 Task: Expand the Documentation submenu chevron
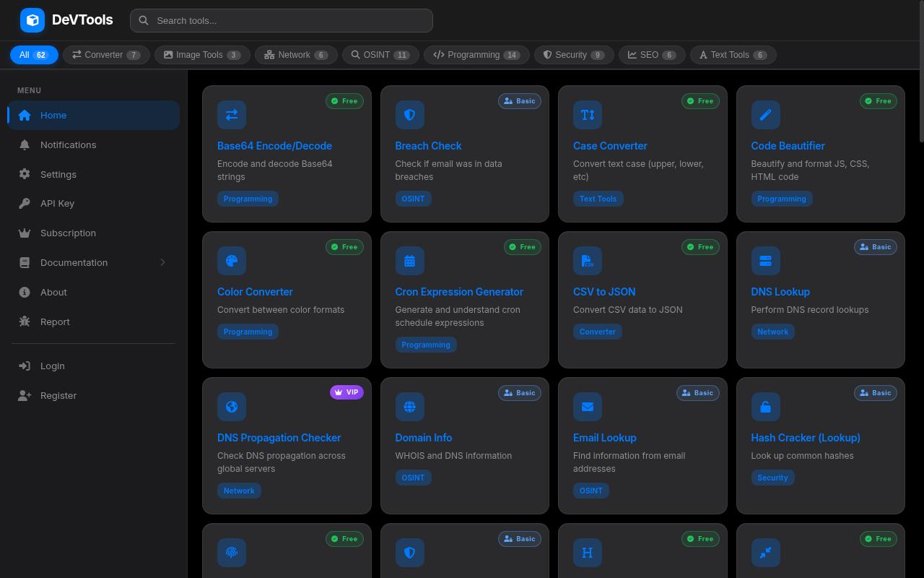click(x=162, y=262)
